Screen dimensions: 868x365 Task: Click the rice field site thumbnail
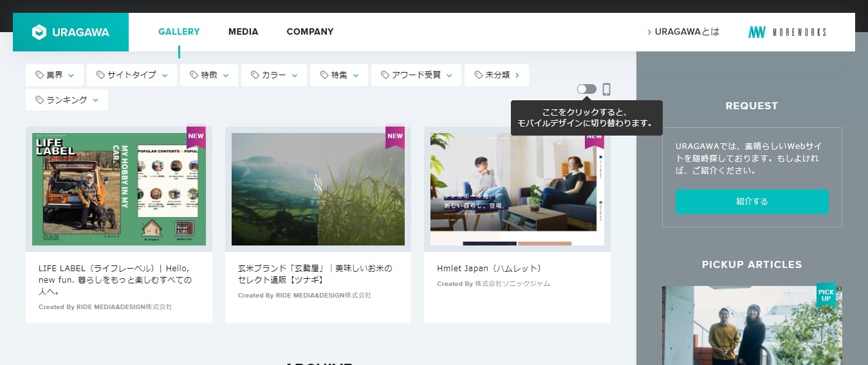click(318, 189)
